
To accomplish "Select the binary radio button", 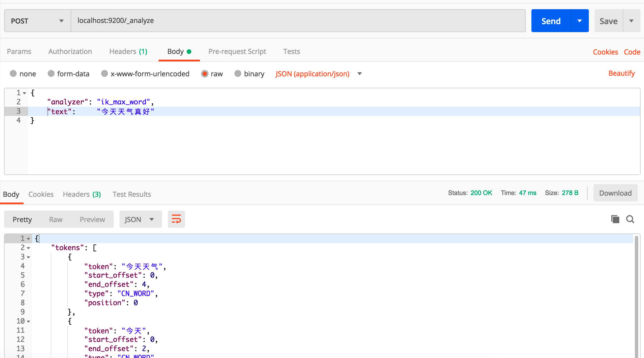I will point(238,74).
